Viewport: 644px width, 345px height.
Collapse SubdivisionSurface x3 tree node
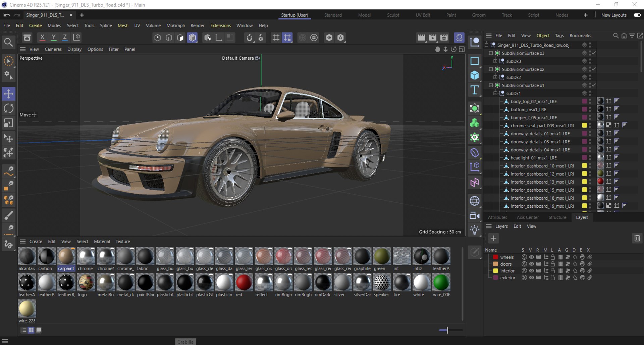pos(491,53)
